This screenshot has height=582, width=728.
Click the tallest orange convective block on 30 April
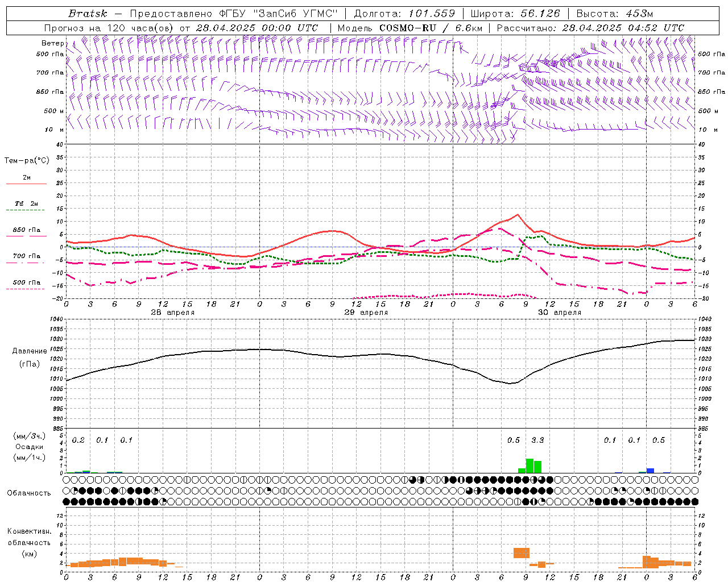(x=522, y=553)
